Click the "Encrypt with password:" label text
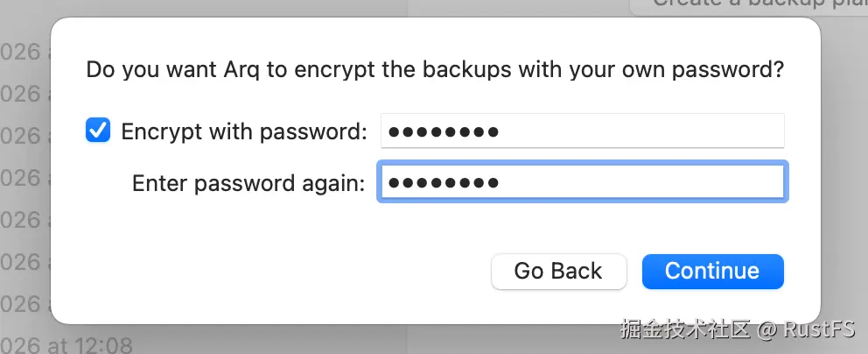 point(244,131)
